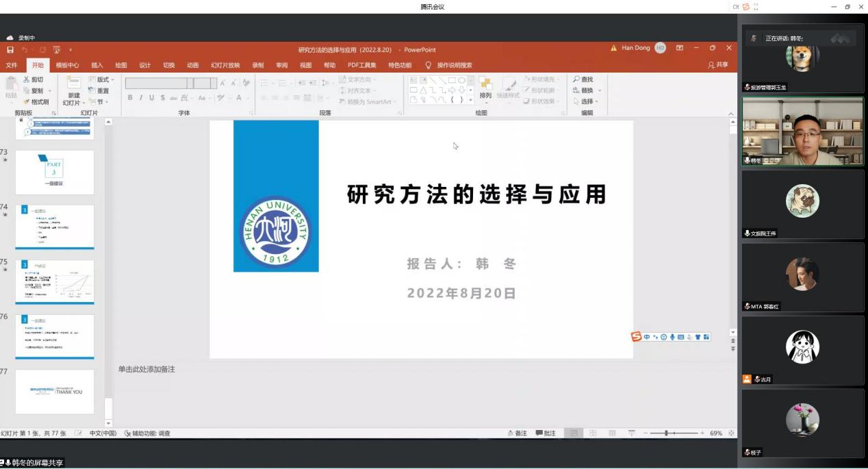
Task: Click the Save icon in quick access toolbar
Action: (x=10, y=50)
